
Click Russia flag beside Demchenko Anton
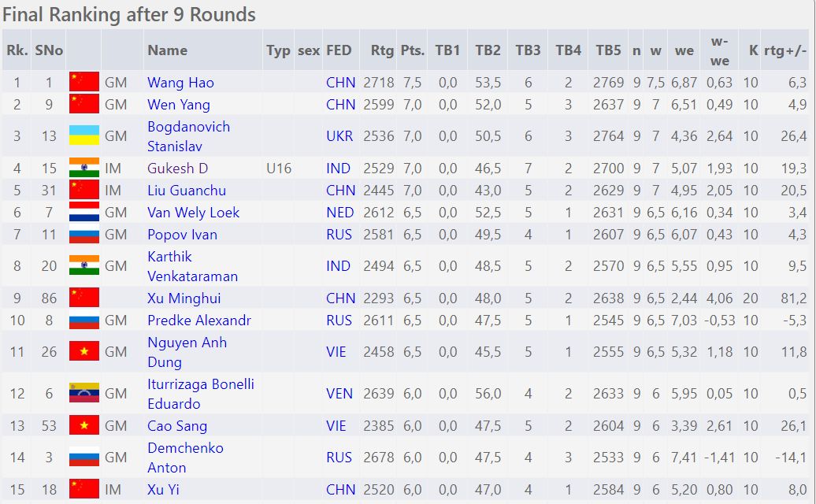(83, 458)
